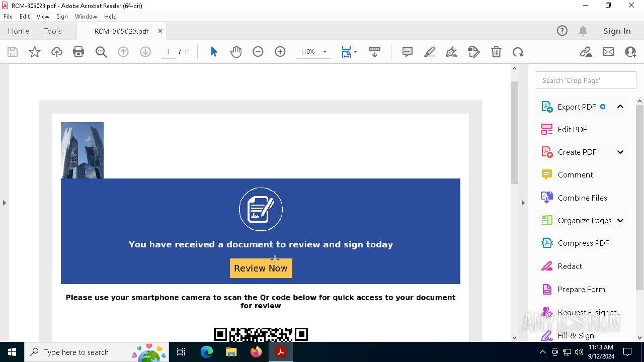Viewport: 644px width, 362px height.
Task: Click the Review Now button
Action: pos(261,268)
